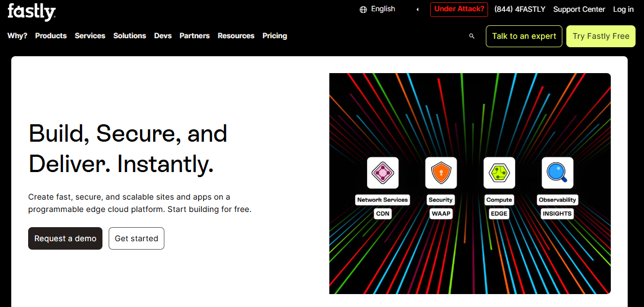Click the Under Attack? button
Viewport: 644px width, 307px height.
pyautogui.click(x=459, y=10)
